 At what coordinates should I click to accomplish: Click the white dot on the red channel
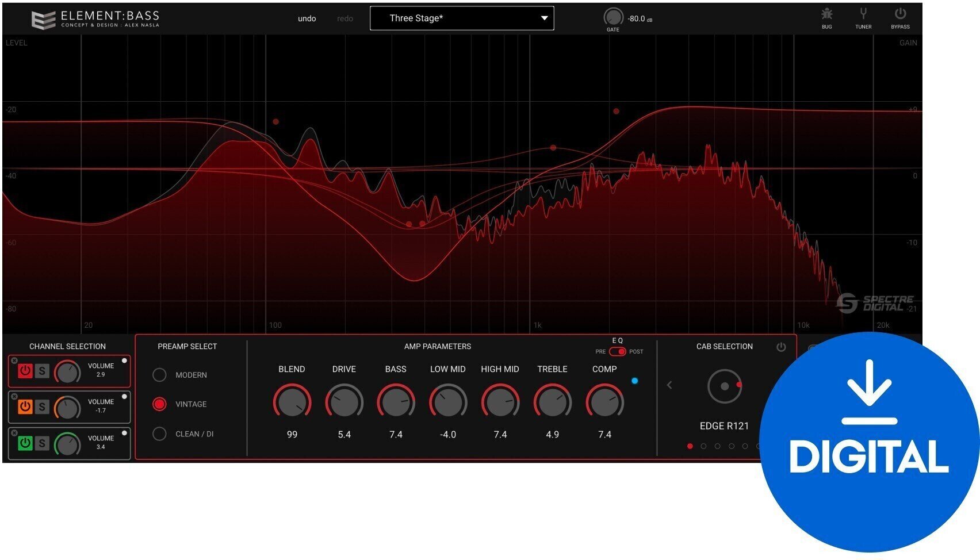tap(124, 361)
